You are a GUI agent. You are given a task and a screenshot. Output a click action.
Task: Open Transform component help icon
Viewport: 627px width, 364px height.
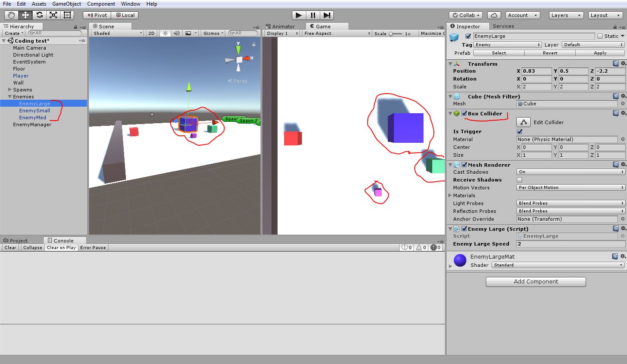click(616, 64)
